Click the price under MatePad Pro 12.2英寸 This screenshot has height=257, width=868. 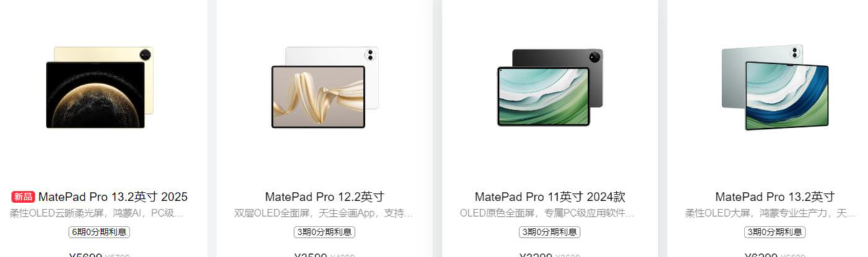tap(311, 255)
